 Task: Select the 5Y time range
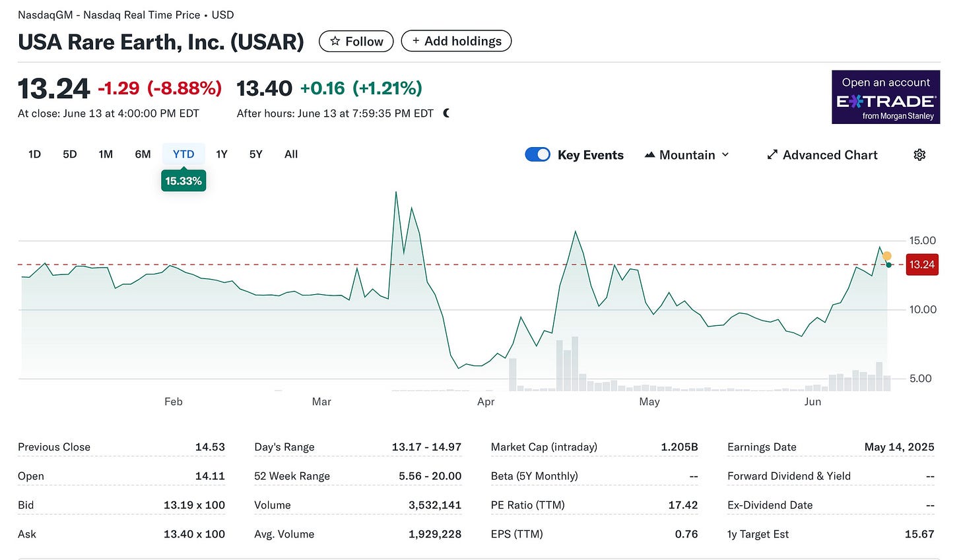[256, 154]
